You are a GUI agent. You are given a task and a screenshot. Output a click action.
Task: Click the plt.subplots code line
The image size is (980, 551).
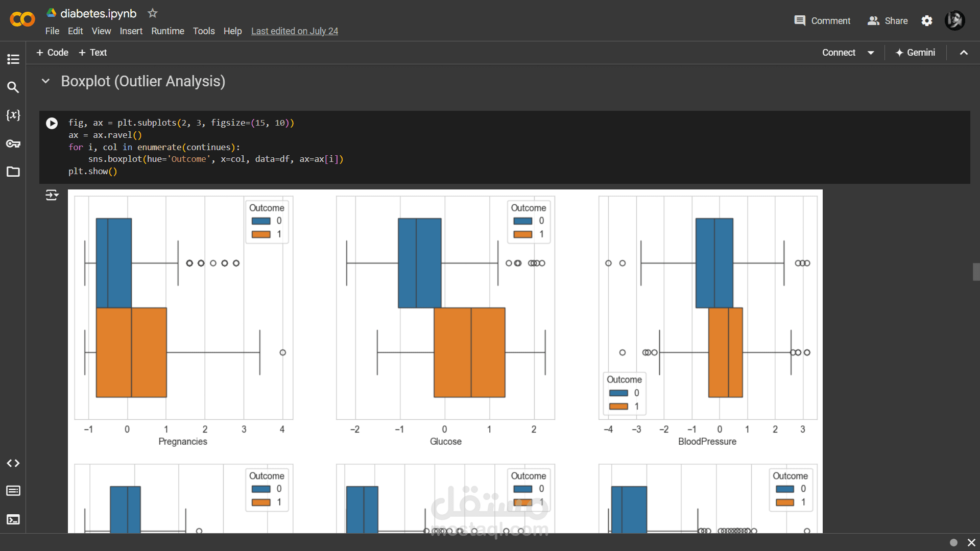[x=181, y=123]
